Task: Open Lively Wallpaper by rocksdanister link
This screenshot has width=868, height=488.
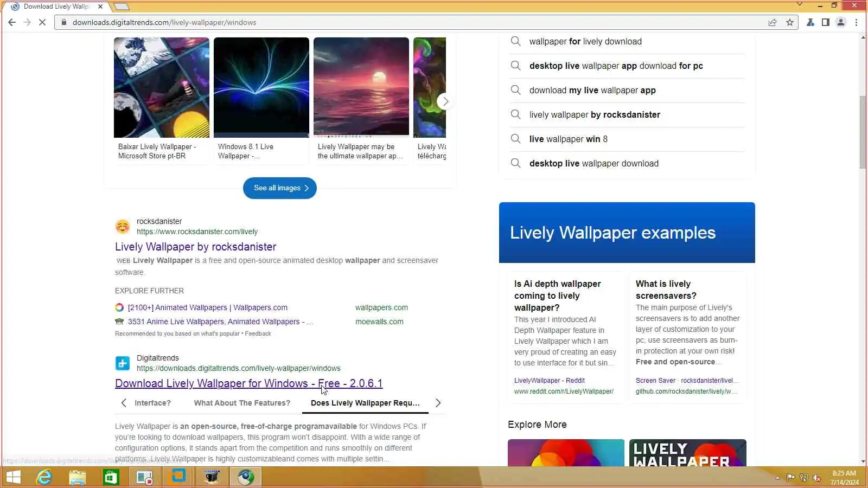Action: (x=195, y=247)
